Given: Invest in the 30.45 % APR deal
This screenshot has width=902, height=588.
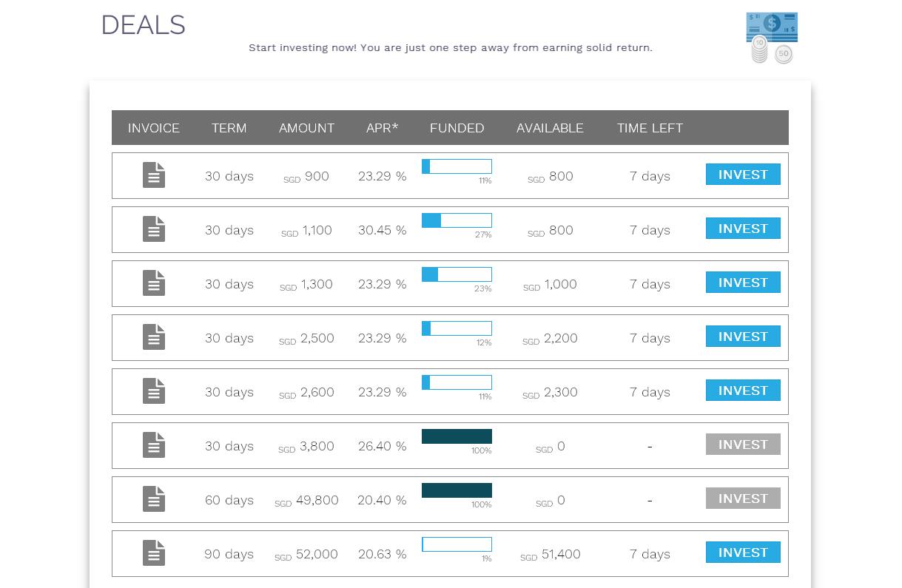Looking at the screenshot, I should [x=743, y=229].
